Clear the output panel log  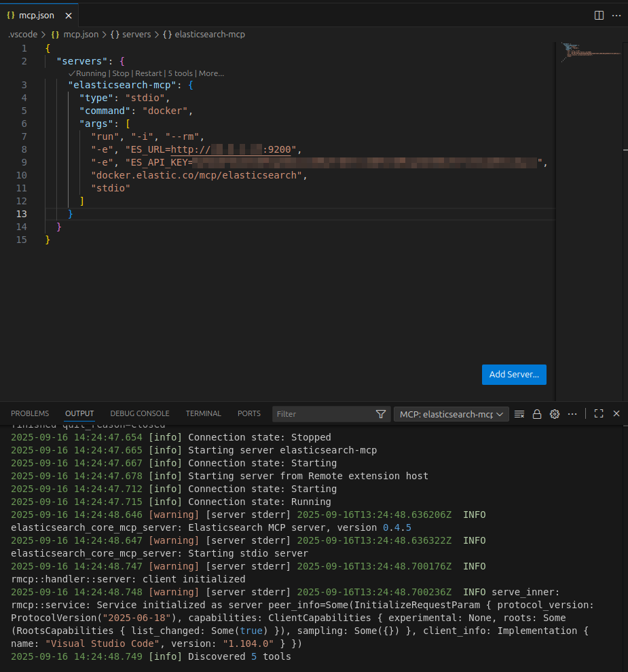tap(519, 414)
